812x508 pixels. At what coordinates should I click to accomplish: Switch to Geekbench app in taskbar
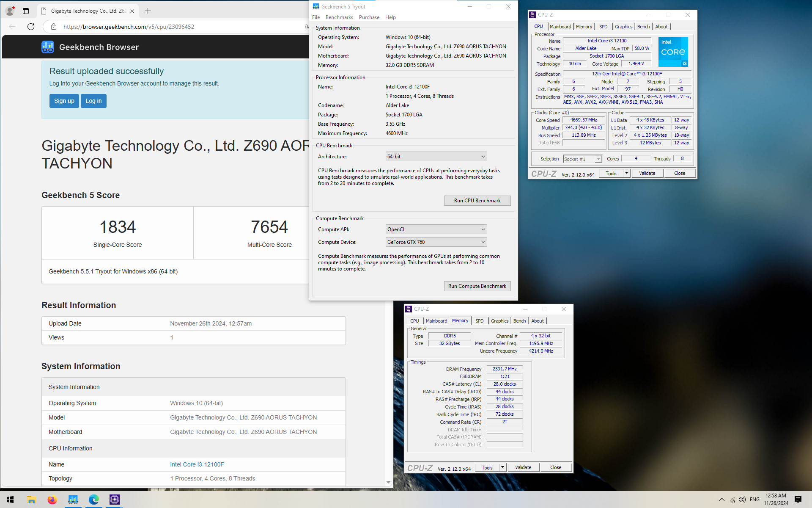(73, 500)
